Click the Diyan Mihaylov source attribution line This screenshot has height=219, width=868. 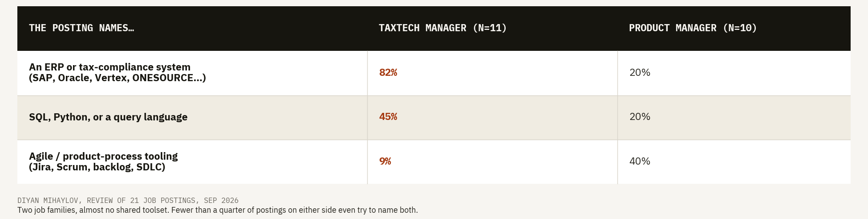pyautogui.click(x=128, y=201)
